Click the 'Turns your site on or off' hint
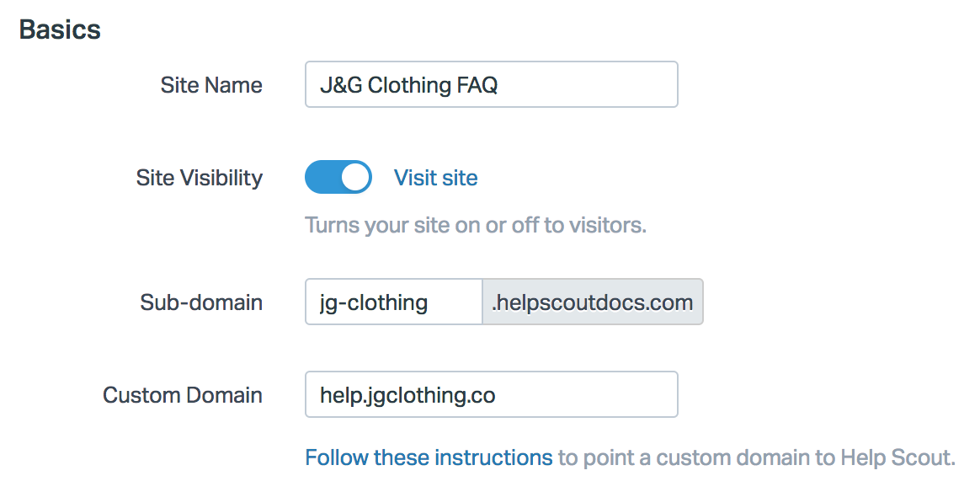 476,226
